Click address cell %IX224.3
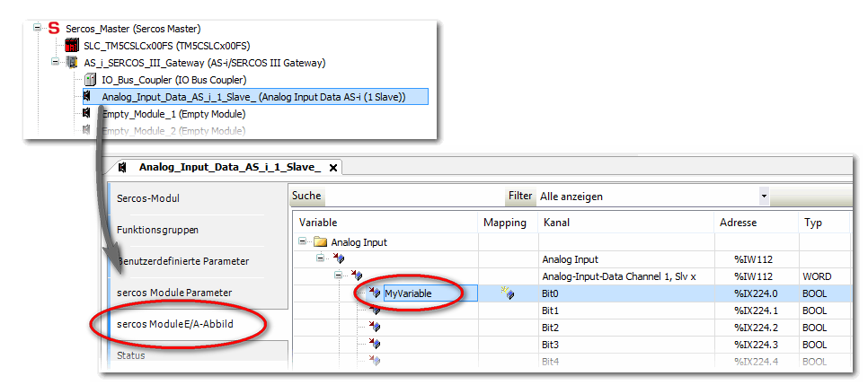868x385 pixels. click(x=757, y=345)
